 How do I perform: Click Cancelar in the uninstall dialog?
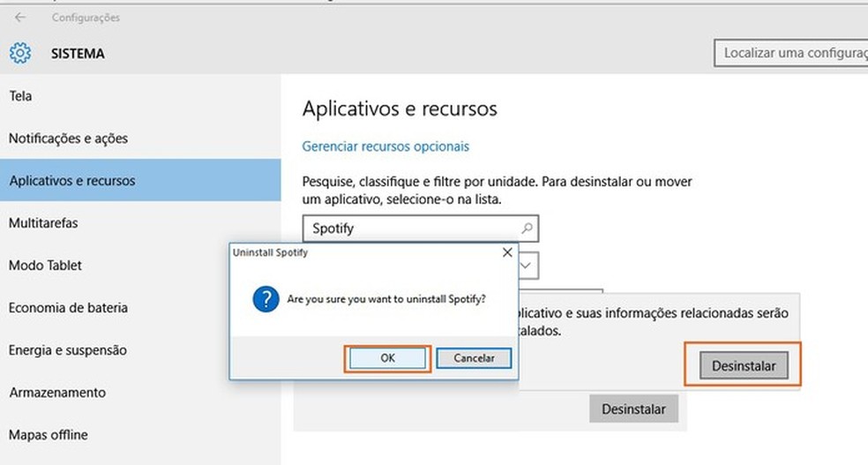(x=474, y=358)
